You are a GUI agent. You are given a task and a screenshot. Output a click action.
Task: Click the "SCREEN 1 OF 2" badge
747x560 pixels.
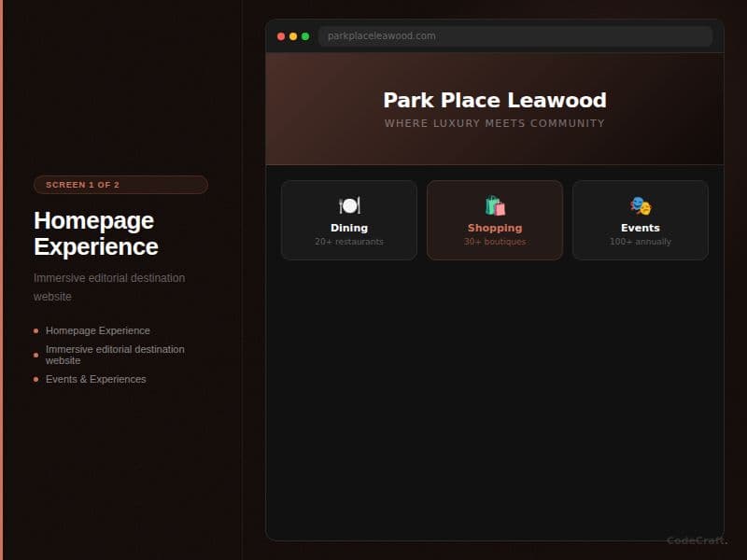pos(120,185)
